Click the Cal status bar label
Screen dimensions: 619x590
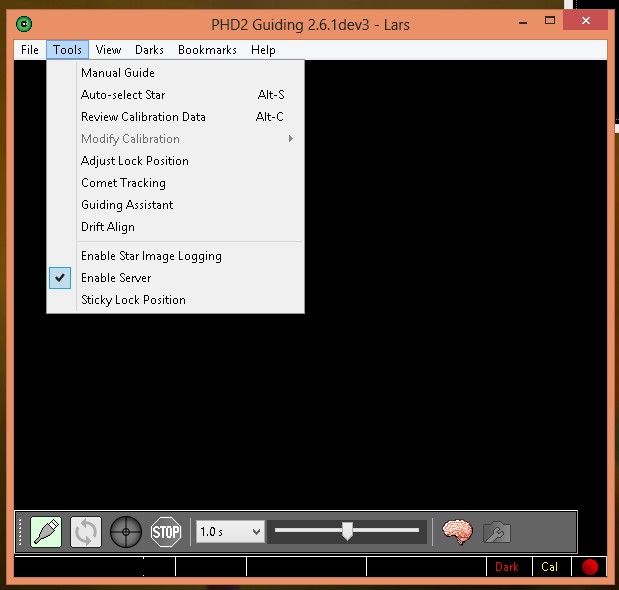point(550,567)
